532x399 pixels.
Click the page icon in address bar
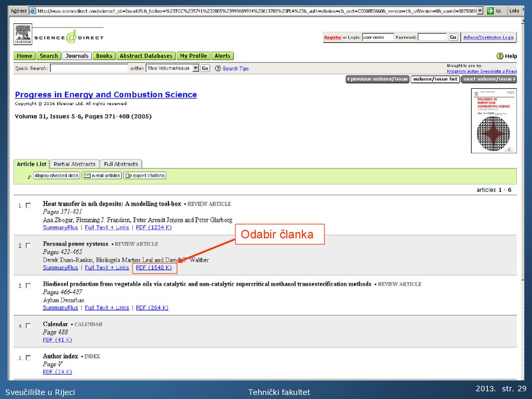[x=33, y=11]
